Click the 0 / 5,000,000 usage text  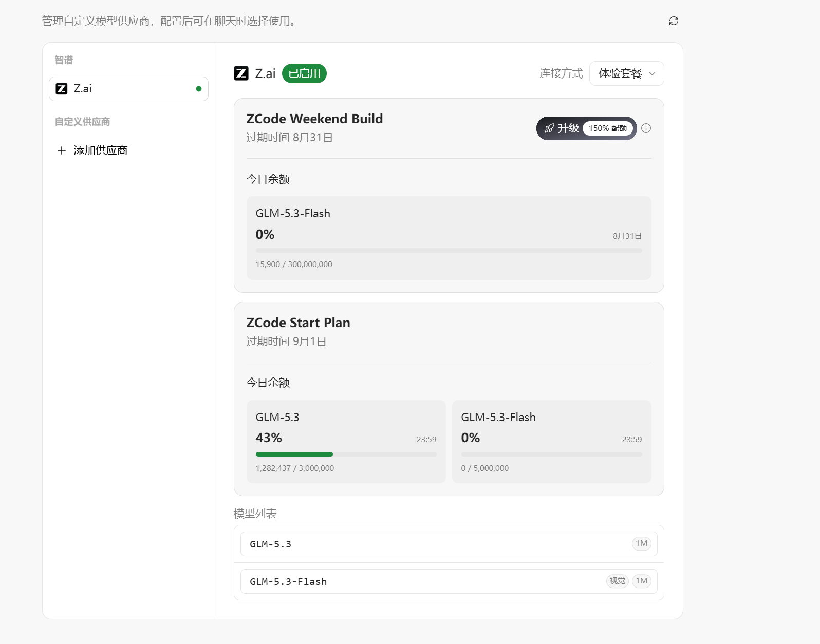click(x=485, y=468)
